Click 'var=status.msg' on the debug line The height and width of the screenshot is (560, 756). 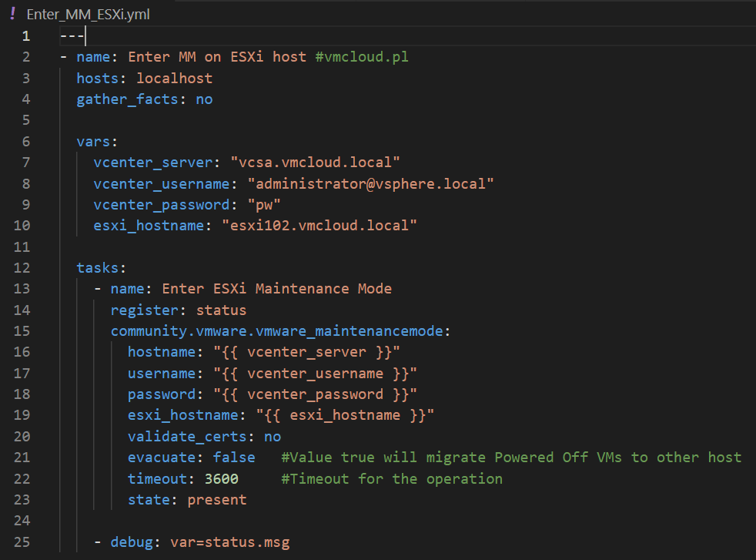pyautogui.click(x=230, y=542)
